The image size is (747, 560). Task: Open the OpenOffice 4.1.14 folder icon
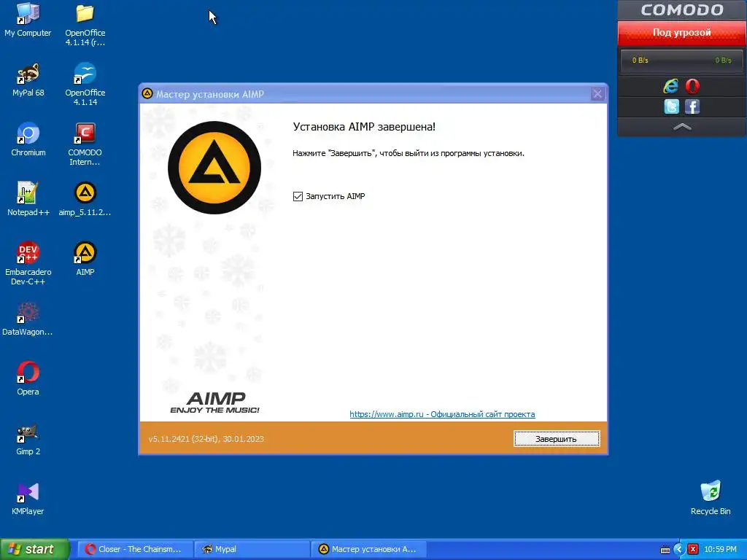tap(85, 24)
